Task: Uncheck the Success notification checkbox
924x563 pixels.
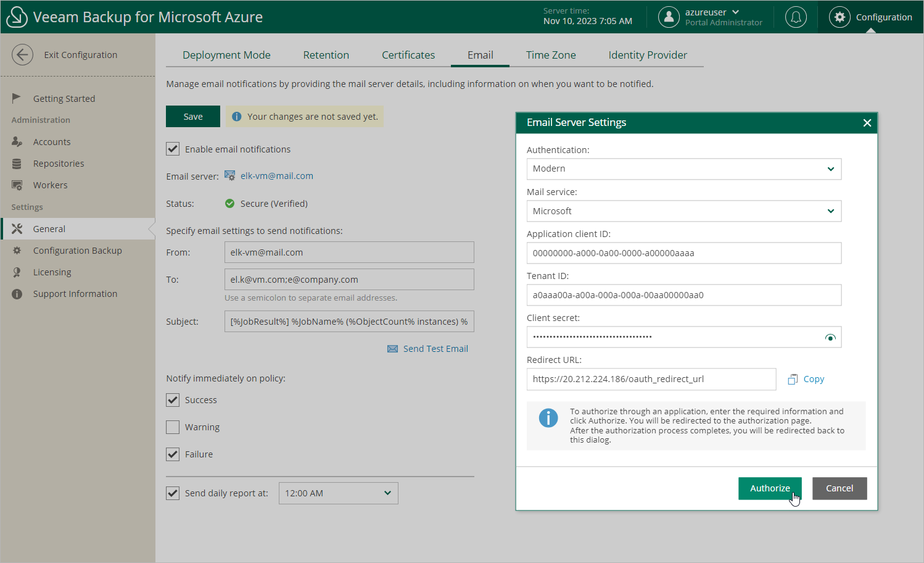Action: pyautogui.click(x=173, y=400)
